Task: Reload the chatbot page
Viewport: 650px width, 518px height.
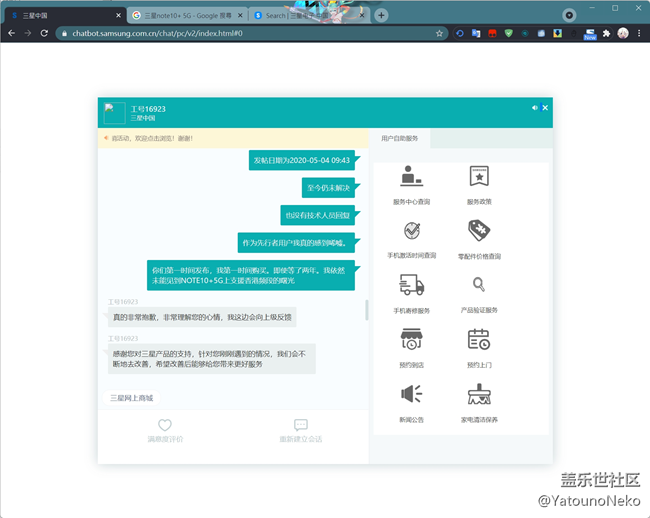Action: click(44, 33)
